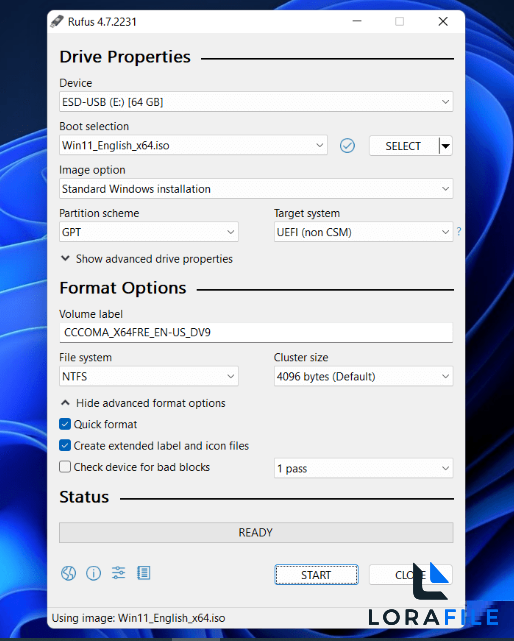The height and width of the screenshot is (641, 514).
Task: Enable Check device for bad blocks
Action: point(65,467)
